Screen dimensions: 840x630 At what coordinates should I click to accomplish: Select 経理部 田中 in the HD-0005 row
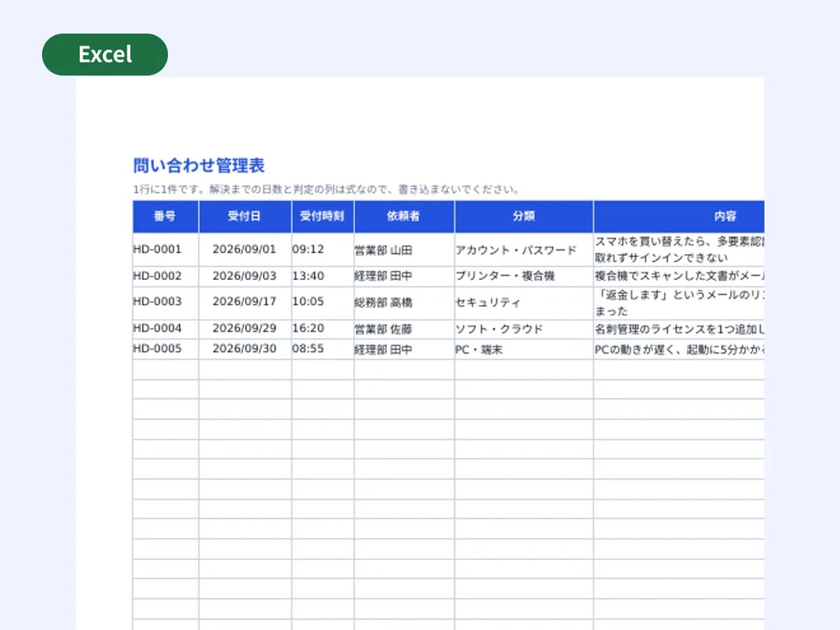[404, 349]
